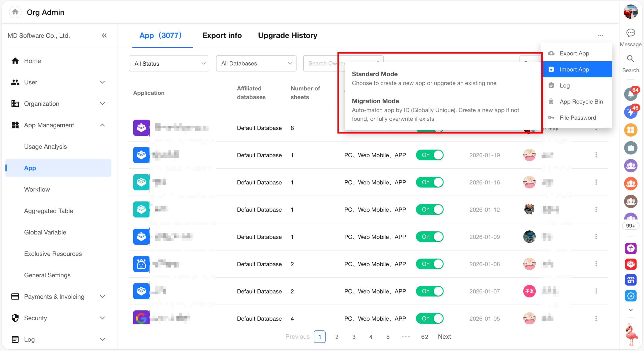Image resolution: width=644 pixels, height=351 pixels.
Task: Open the blue settings gear app icon
Action: (x=630, y=296)
